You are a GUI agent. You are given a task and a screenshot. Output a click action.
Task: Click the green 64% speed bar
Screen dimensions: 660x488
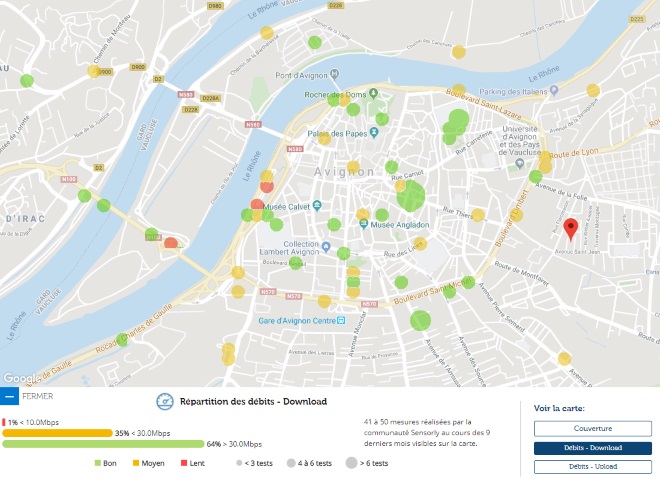click(103, 444)
